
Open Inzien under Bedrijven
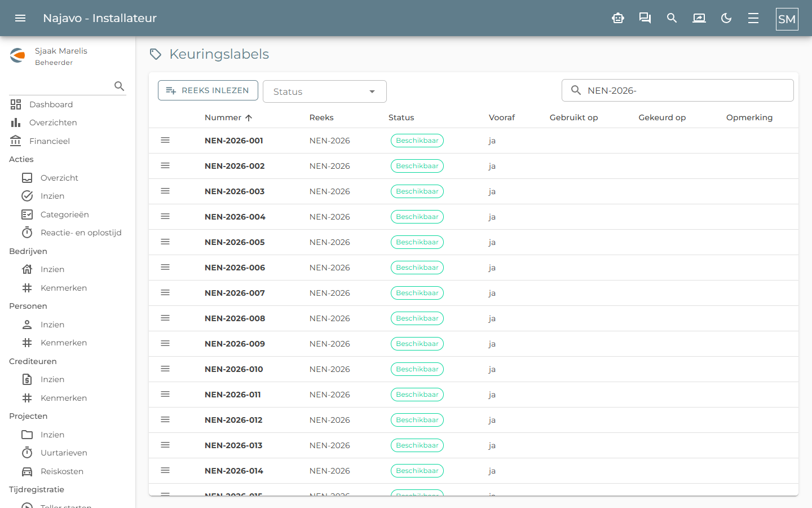click(x=52, y=269)
